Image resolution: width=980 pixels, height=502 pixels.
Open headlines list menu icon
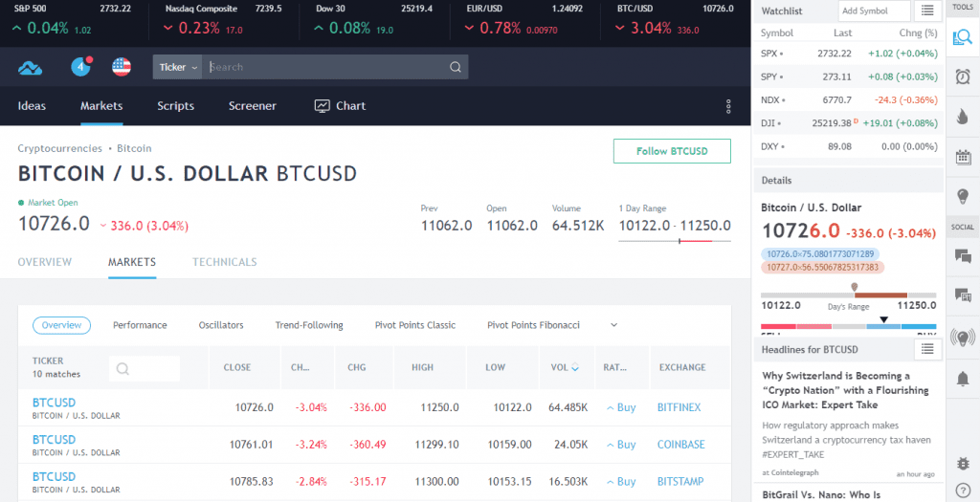tap(927, 349)
